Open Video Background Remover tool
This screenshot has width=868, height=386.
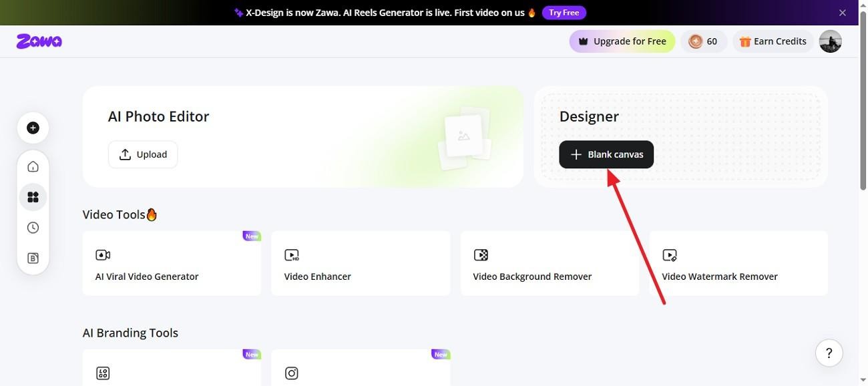click(x=550, y=263)
